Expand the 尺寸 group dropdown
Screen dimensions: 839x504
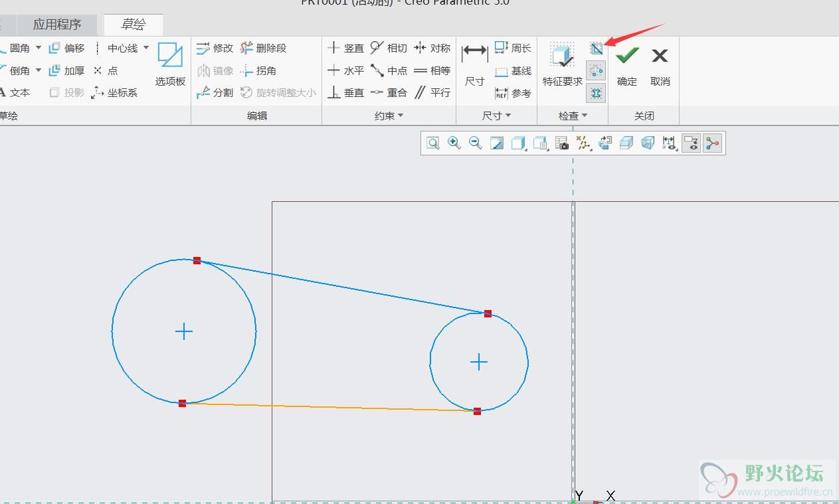[x=497, y=116]
